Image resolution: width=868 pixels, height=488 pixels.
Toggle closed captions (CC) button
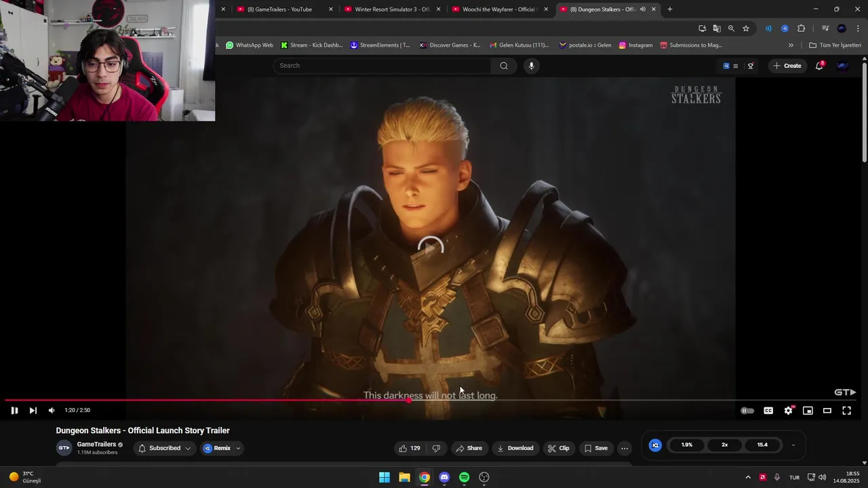(768, 411)
